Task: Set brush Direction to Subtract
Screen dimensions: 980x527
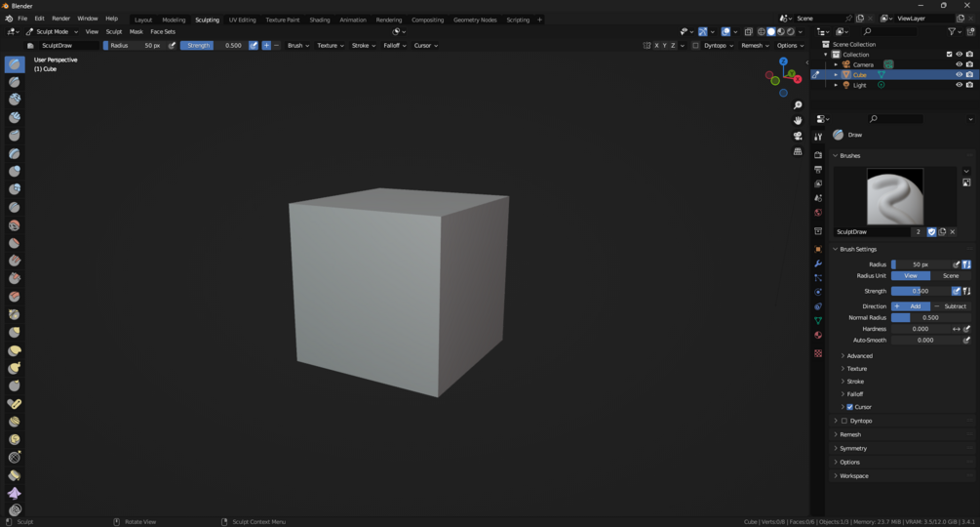Action: click(x=951, y=306)
